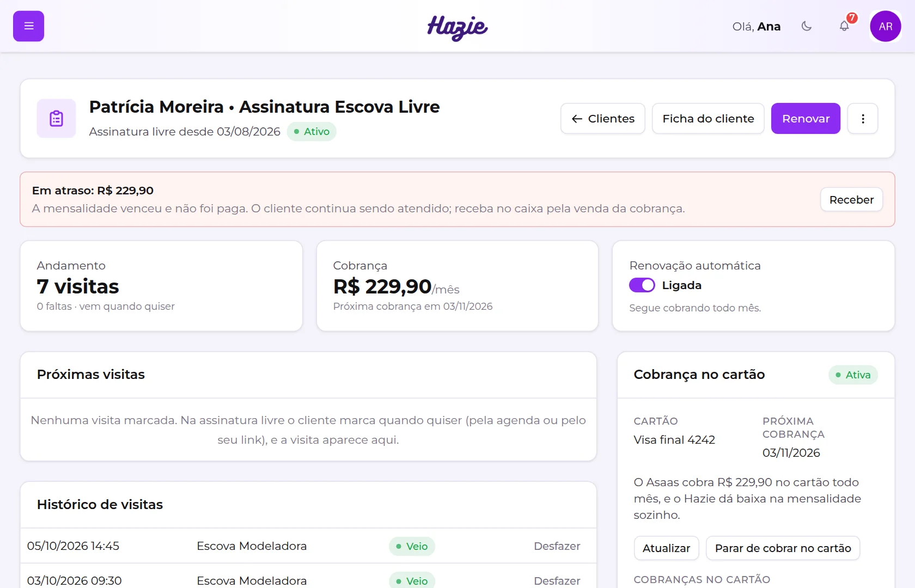Click Parar de cobrar no cartão
The height and width of the screenshot is (588, 915).
783,548
